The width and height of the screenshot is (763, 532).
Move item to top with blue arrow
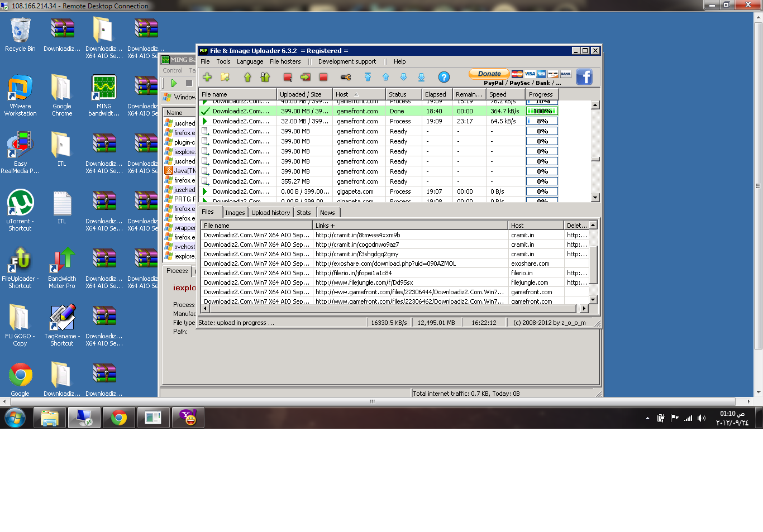click(x=368, y=77)
